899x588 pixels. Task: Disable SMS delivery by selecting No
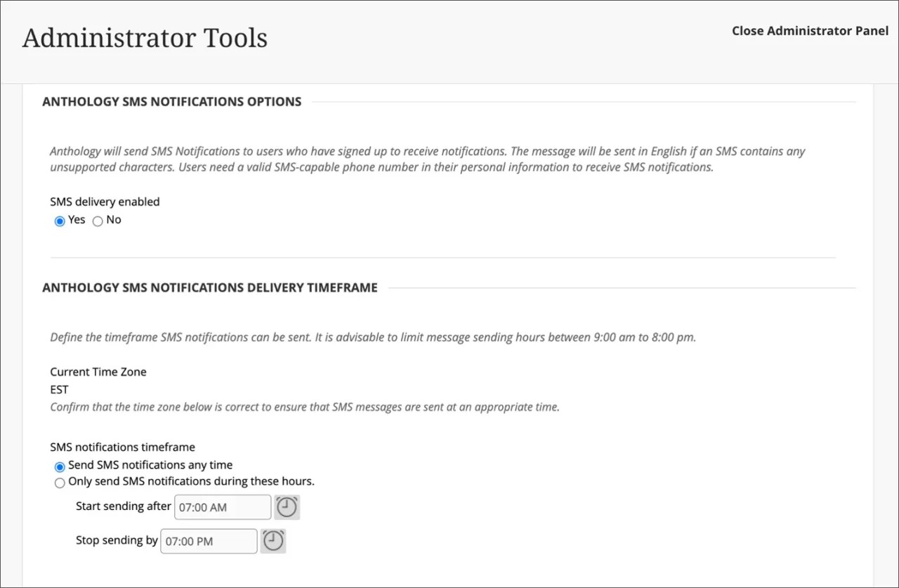98,221
